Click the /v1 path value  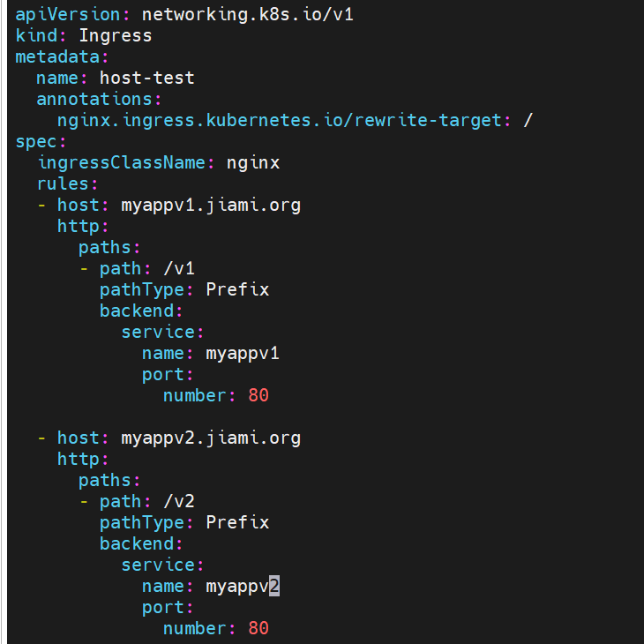[179, 269]
